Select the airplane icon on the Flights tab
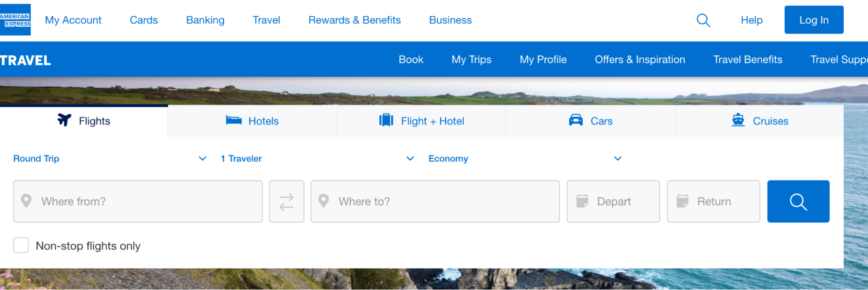Image resolution: width=868 pixels, height=290 pixels. (64, 120)
